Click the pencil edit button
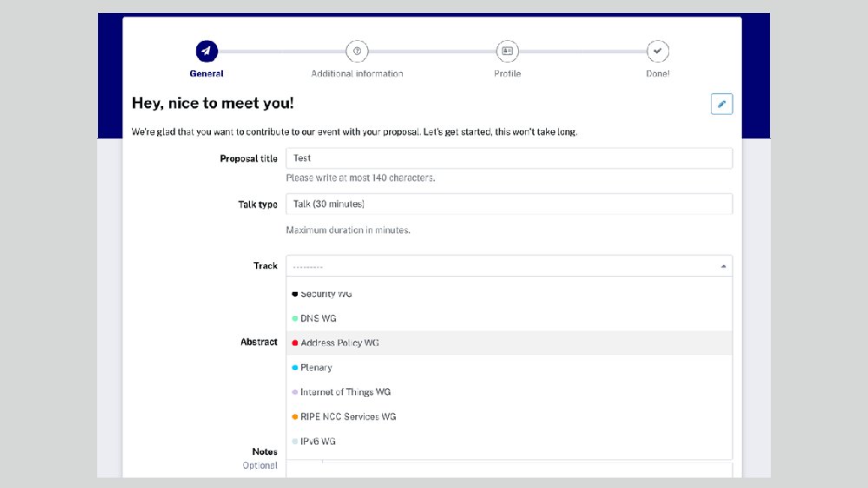Viewport: 868px width, 488px height. click(x=721, y=104)
